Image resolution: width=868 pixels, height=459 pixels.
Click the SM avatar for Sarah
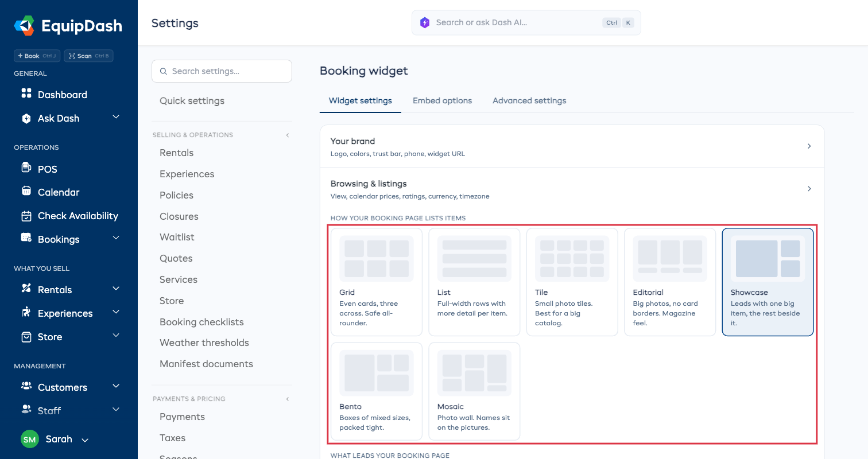pos(30,439)
